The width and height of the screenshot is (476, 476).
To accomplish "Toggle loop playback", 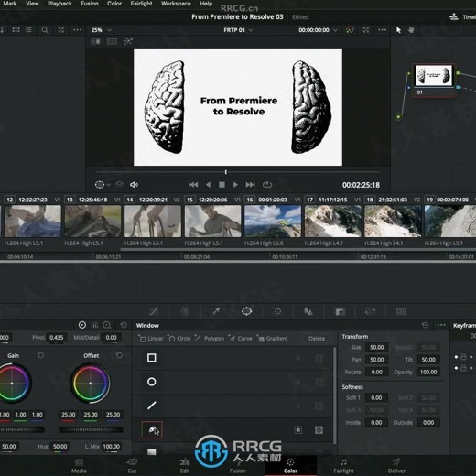I will pos(267,185).
